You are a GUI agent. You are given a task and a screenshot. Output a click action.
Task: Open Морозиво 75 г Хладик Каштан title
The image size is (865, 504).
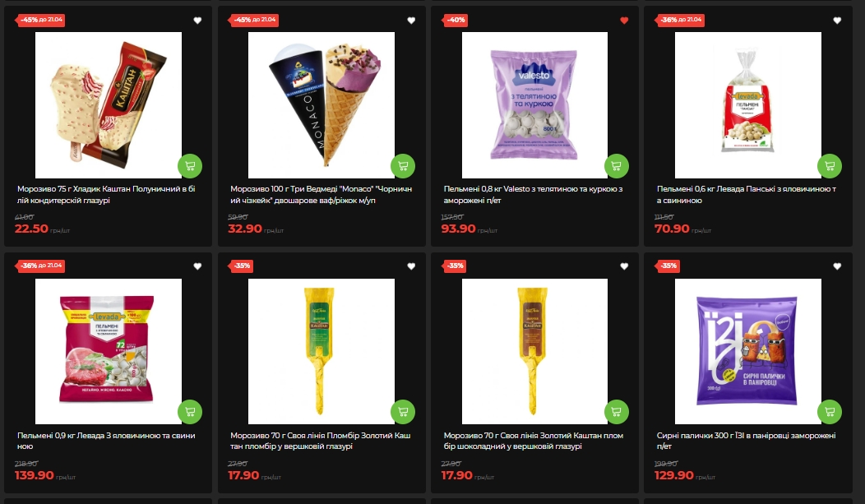(106, 194)
